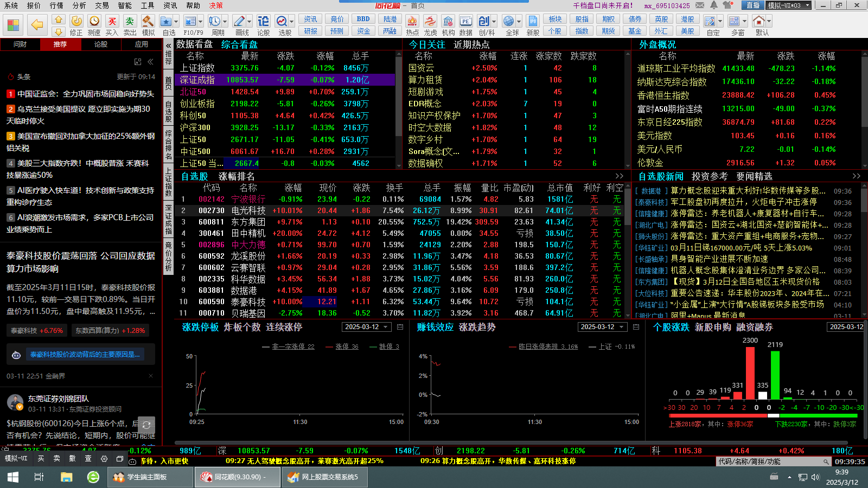Click the 泰豪科技 +6.76% stock tag
Viewport: 868px width, 488px height.
pos(36,330)
